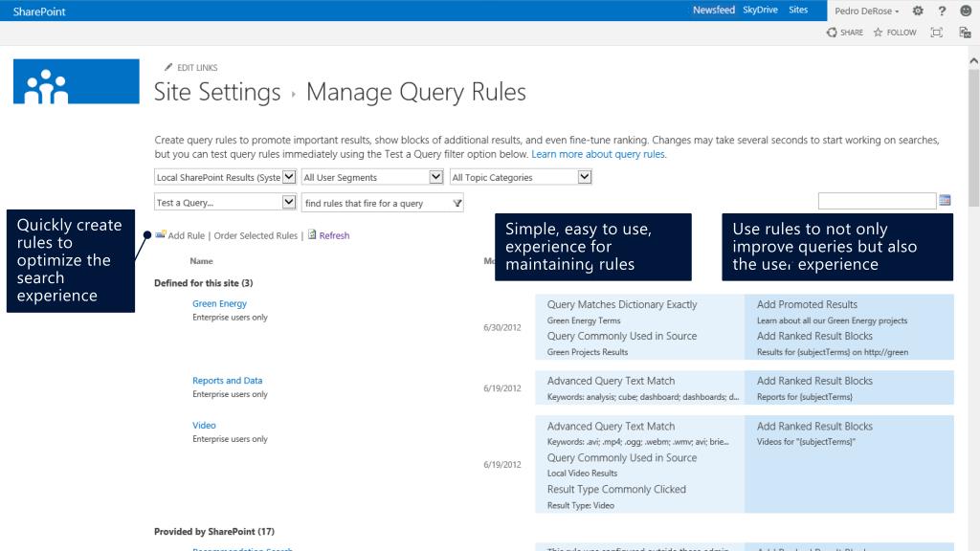Click the SharePoint brand label
Image resolution: width=980 pixels, height=551 pixels.
coord(39,11)
